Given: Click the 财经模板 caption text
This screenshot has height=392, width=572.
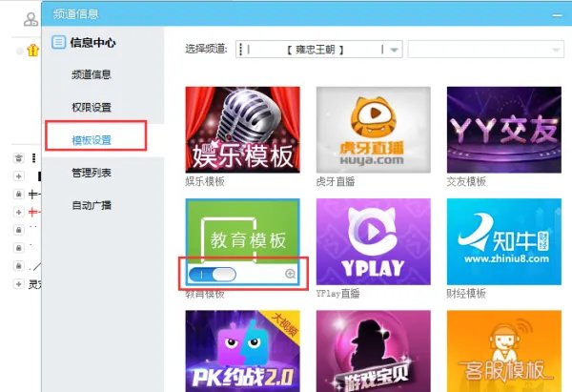Looking at the screenshot, I should (466, 294).
